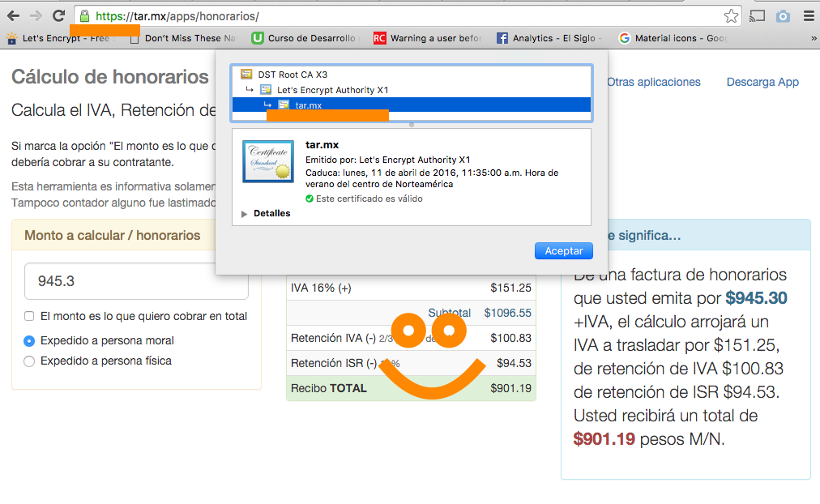Select 'Expedido a persona física' radio option
Image resolution: width=820 pixels, height=504 pixels.
(29, 361)
